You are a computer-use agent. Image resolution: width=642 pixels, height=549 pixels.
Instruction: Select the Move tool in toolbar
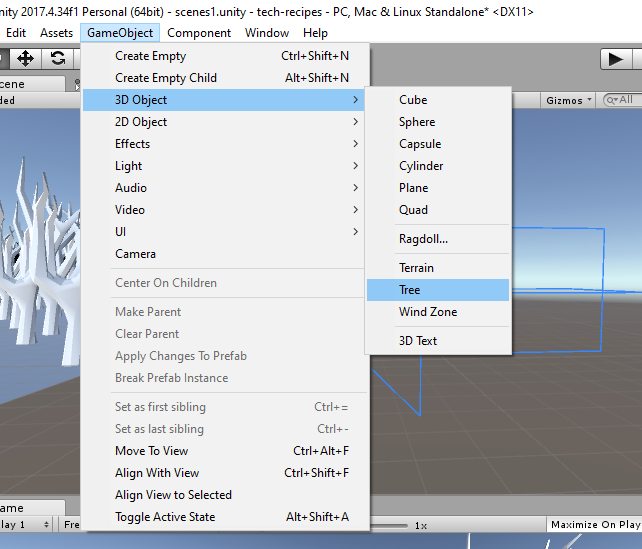pyautogui.click(x=25, y=59)
